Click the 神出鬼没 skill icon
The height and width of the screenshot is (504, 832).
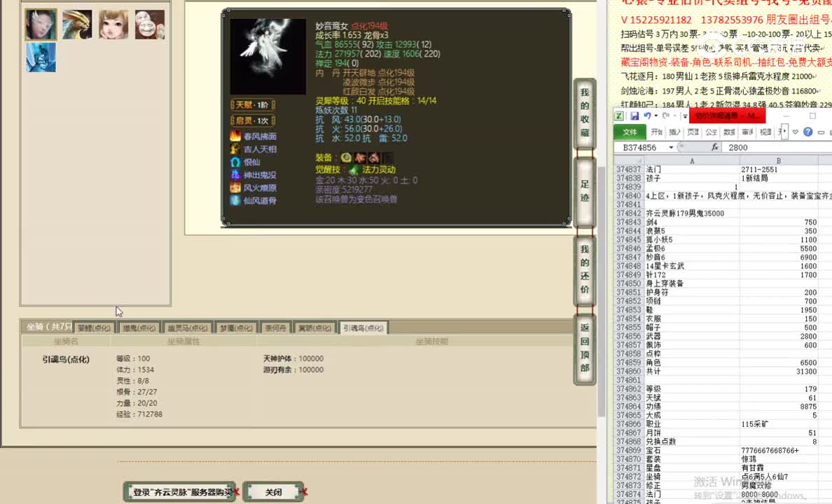[235, 174]
